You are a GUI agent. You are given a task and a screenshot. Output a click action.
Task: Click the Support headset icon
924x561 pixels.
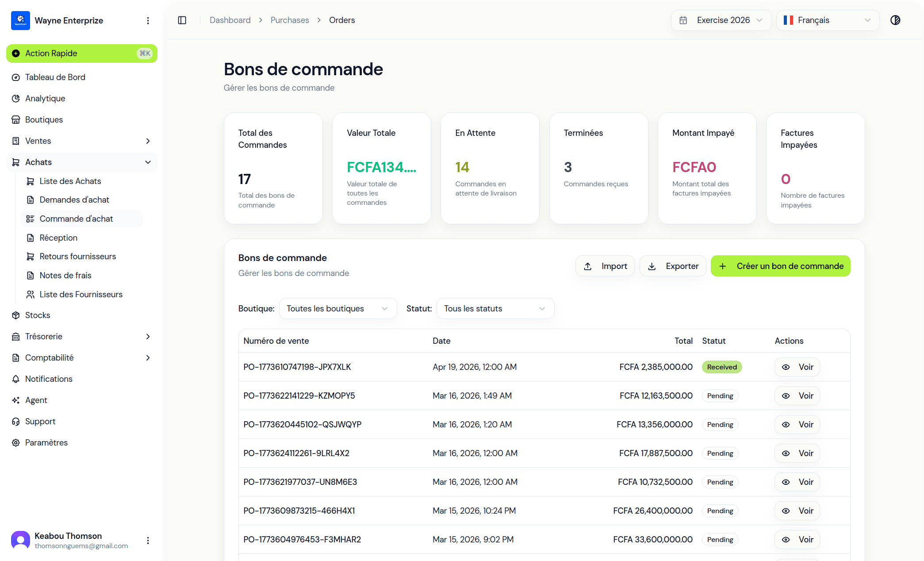point(16,422)
